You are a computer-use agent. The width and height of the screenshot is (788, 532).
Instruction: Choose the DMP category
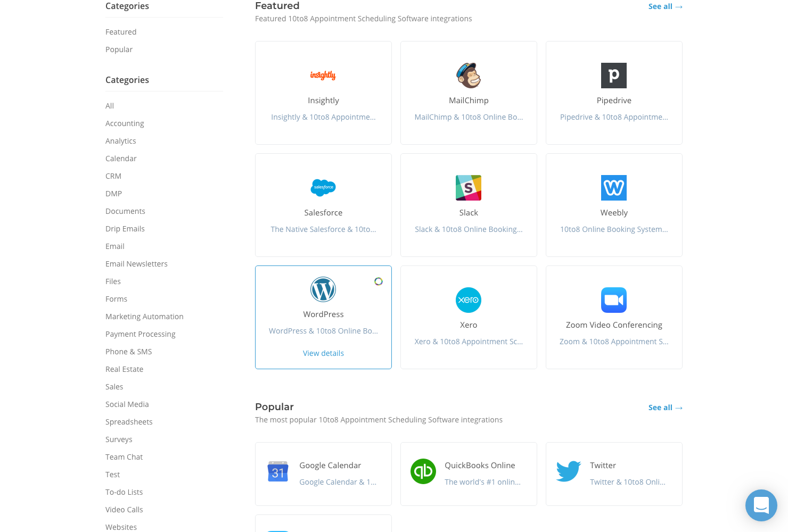coord(113,194)
